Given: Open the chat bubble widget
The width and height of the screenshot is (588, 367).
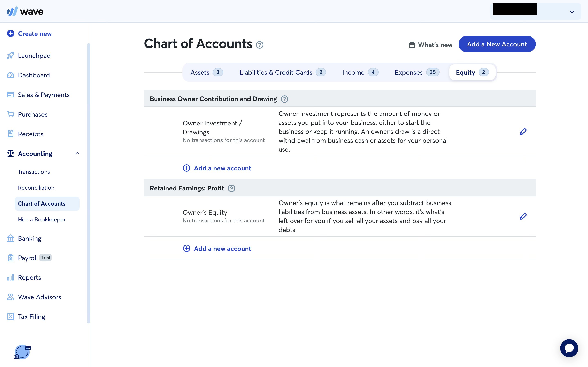Looking at the screenshot, I should click(x=569, y=348).
